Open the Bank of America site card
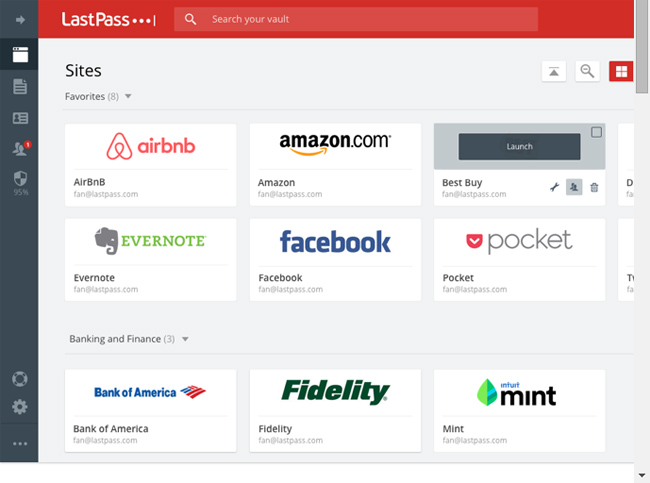Image resolution: width=650 pixels, height=483 pixels. (150, 411)
